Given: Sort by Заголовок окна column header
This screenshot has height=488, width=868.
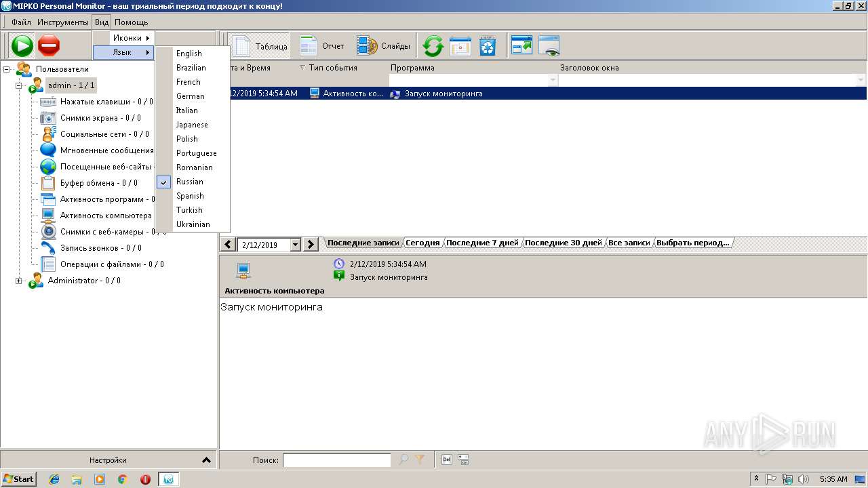Looking at the screenshot, I should (589, 68).
